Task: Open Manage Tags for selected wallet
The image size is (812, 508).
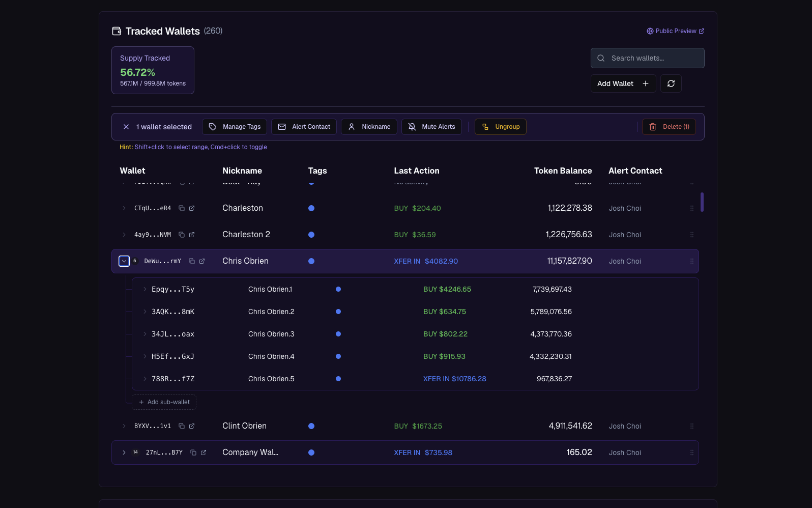Action: click(x=235, y=127)
